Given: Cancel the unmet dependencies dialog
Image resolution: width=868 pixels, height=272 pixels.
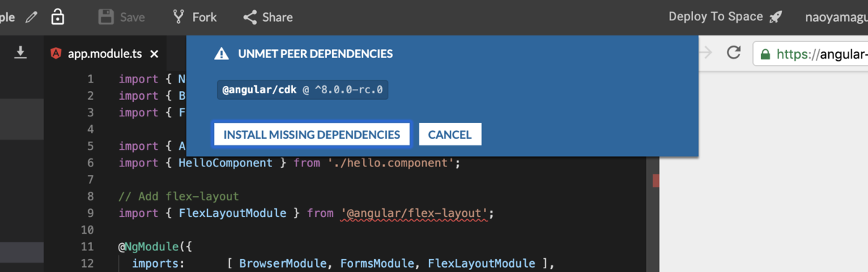Looking at the screenshot, I should [x=450, y=135].
